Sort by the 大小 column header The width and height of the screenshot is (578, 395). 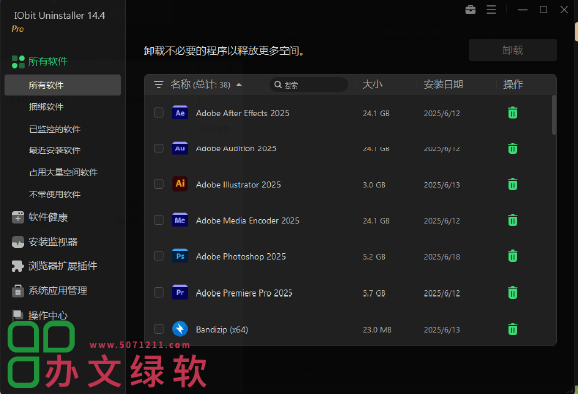[x=372, y=85]
